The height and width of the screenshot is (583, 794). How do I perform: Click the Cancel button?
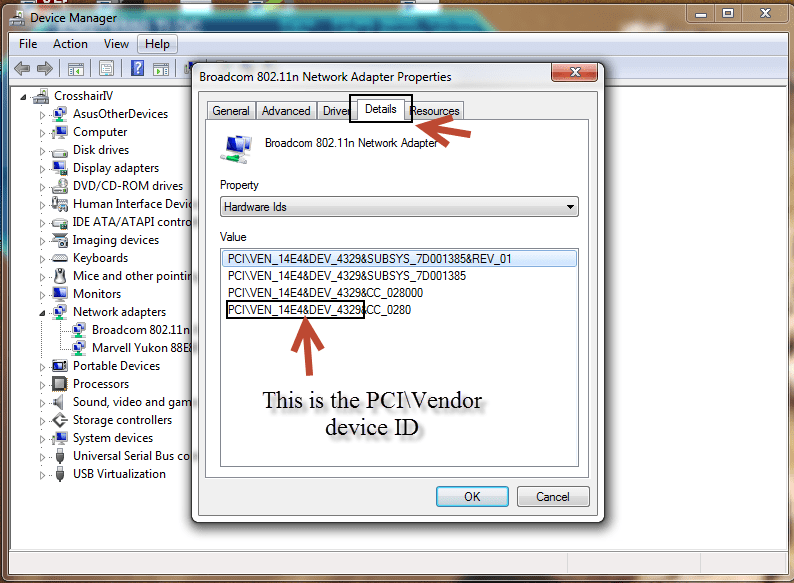pos(553,496)
